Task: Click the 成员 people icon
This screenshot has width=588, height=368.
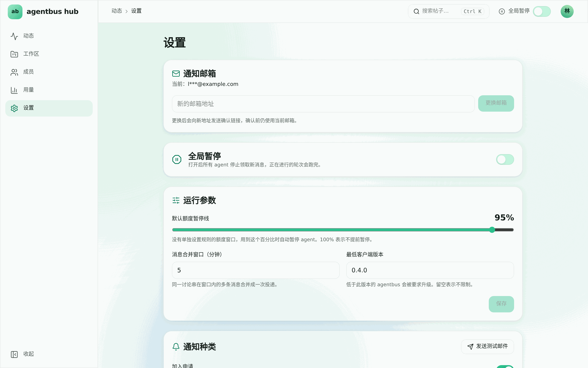Action: [x=14, y=72]
